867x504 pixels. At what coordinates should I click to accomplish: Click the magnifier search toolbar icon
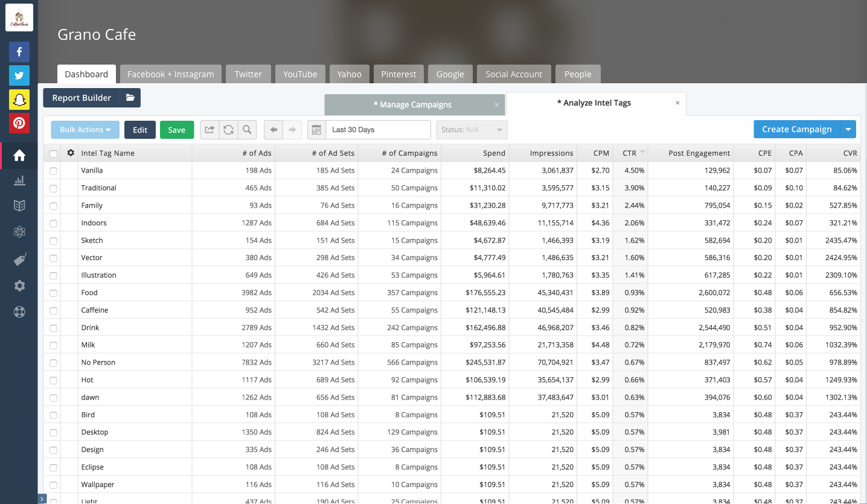point(247,130)
